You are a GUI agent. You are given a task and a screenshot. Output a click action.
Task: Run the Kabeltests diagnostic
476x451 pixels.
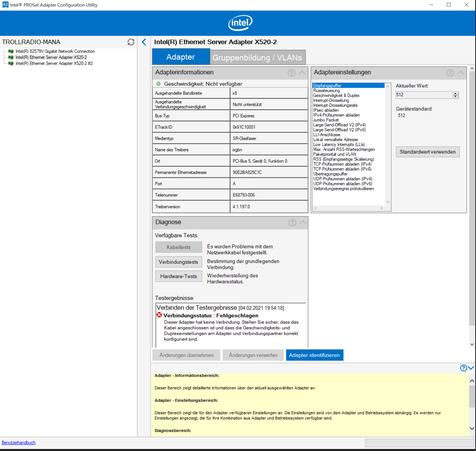pos(179,247)
